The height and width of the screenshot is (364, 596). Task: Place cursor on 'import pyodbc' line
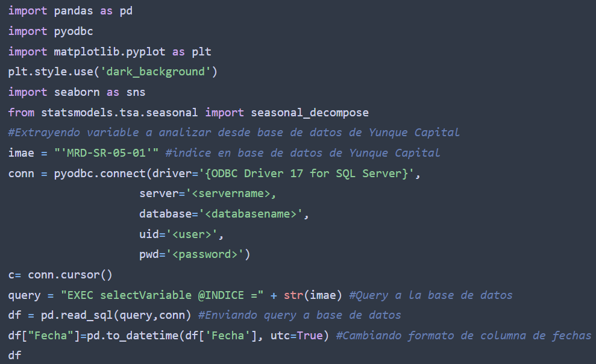[51, 31]
